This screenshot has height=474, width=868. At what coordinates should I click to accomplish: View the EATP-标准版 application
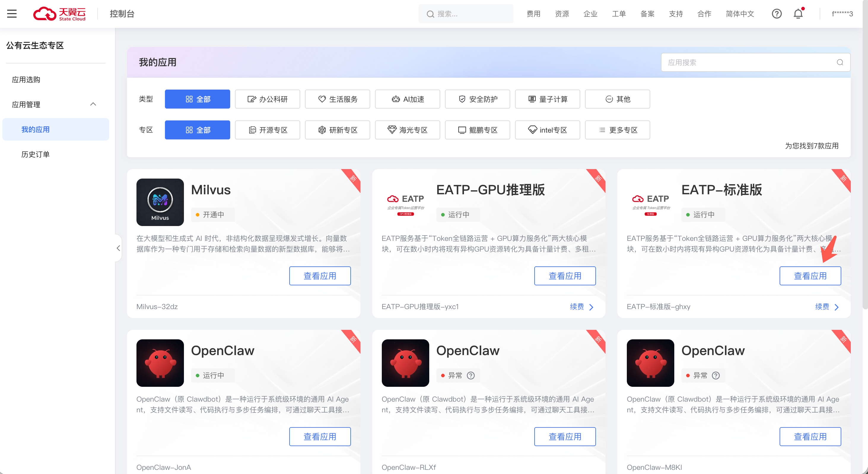(810, 276)
